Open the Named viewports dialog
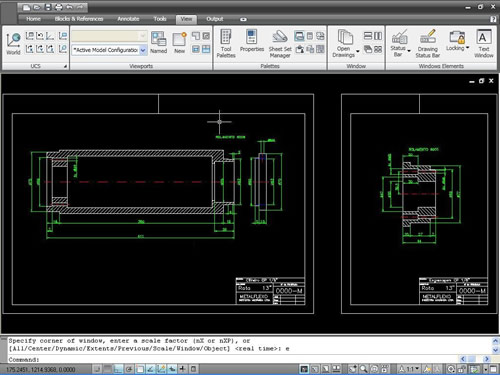The height and width of the screenshot is (375, 500). [x=158, y=42]
